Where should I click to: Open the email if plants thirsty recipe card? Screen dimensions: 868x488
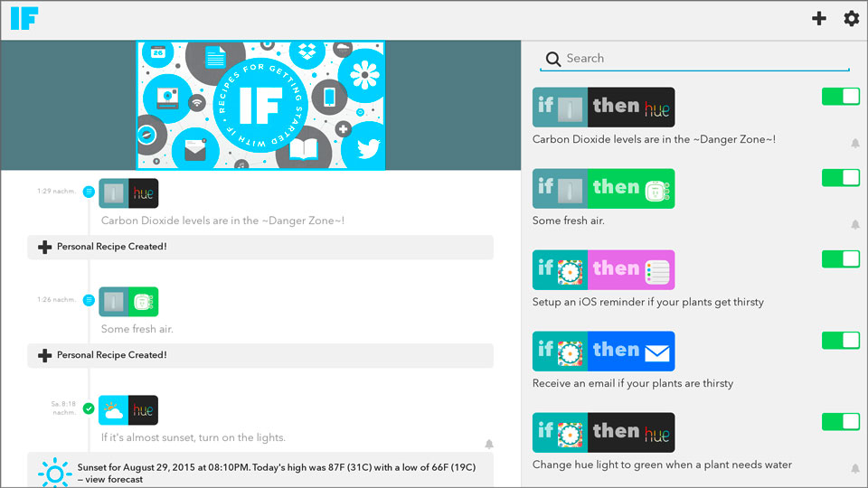point(603,352)
